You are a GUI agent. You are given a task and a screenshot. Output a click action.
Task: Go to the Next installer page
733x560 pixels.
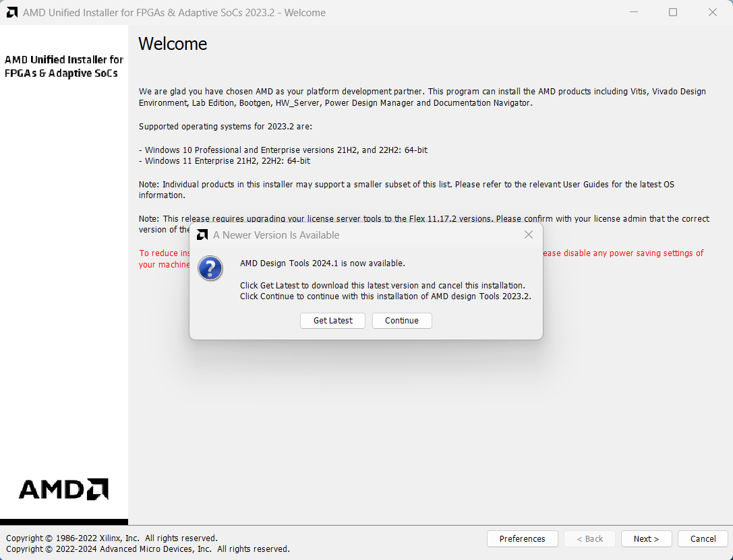(x=646, y=539)
